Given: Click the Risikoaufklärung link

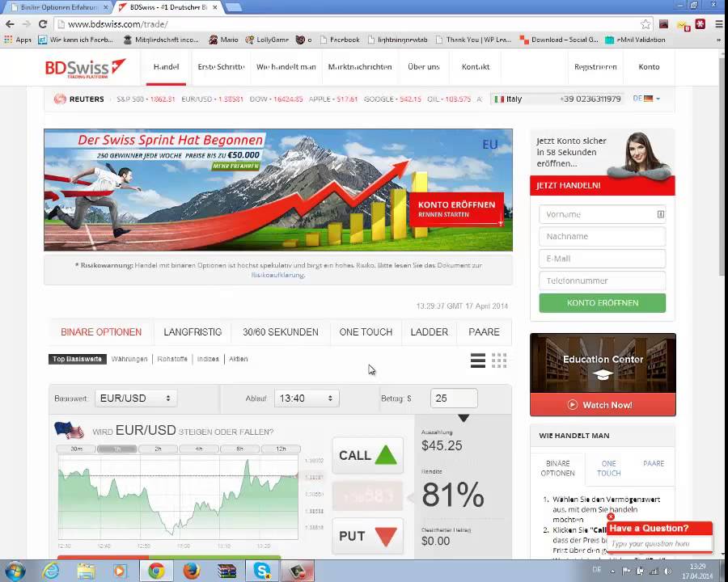Looking at the screenshot, I should click(277, 275).
